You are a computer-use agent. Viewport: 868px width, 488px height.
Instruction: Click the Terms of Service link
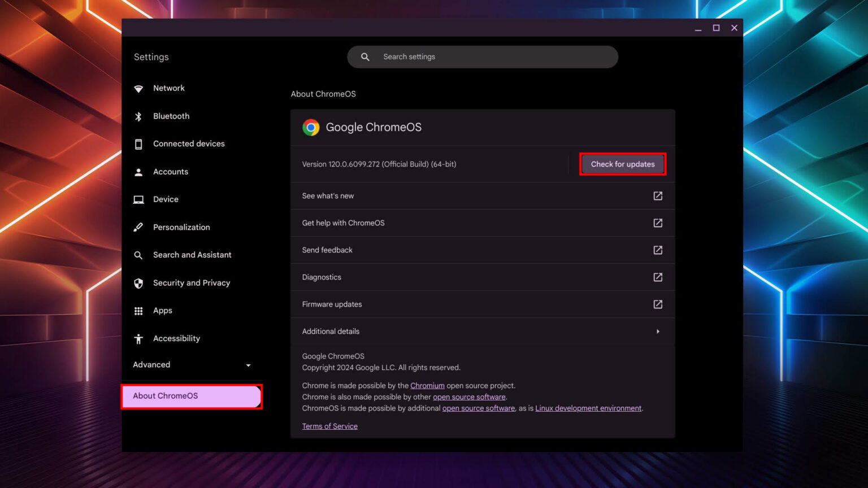point(329,426)
